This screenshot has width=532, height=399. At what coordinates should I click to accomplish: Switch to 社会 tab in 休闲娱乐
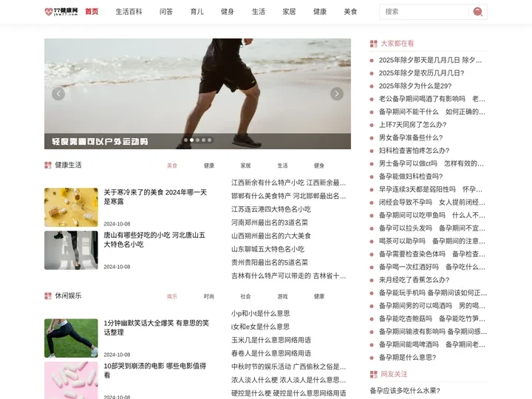click(245, 296)
